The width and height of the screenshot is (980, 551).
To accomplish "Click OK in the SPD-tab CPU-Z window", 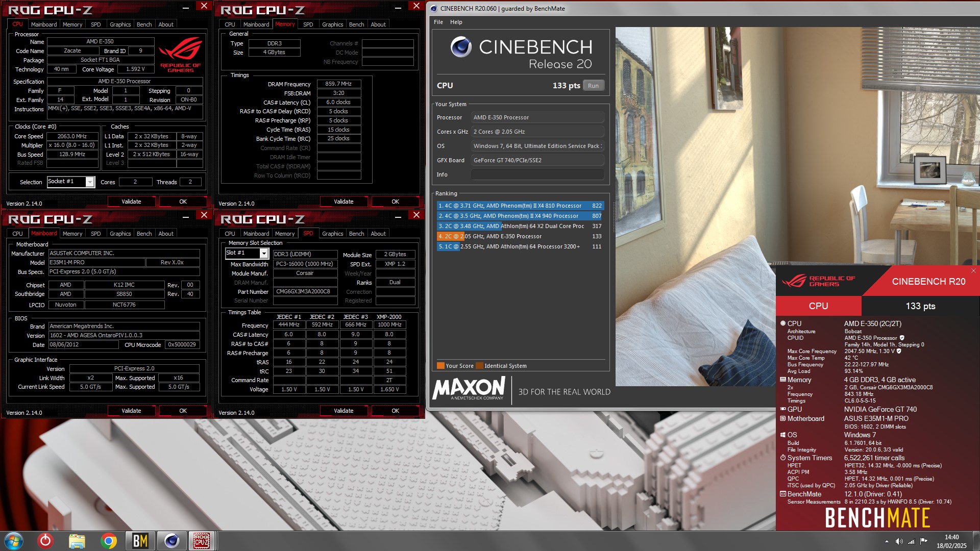I will 395,411.
